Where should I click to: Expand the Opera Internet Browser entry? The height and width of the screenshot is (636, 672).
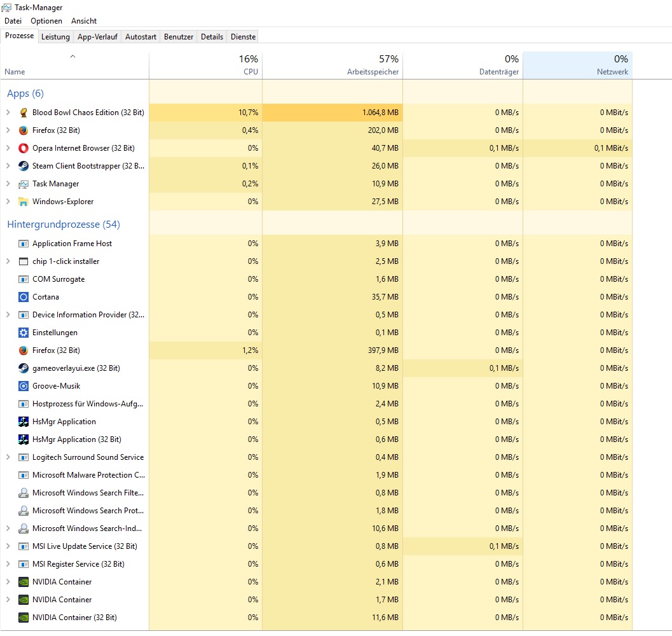(x=8, y=148)
